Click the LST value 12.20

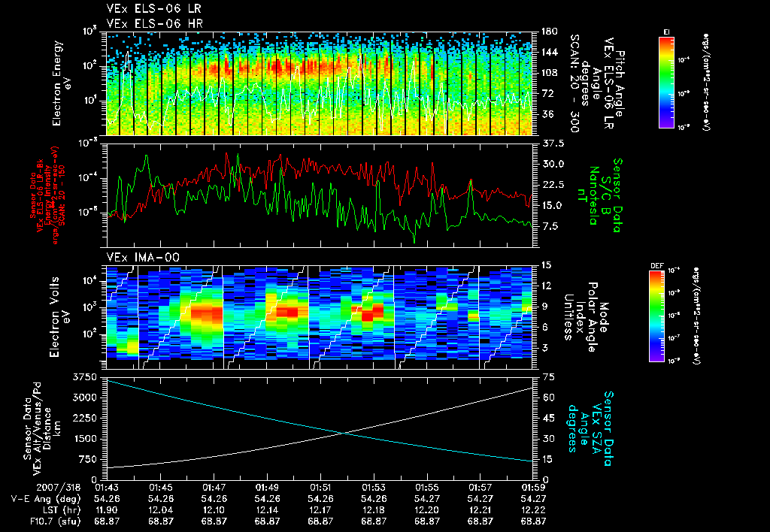coord(427,510)
